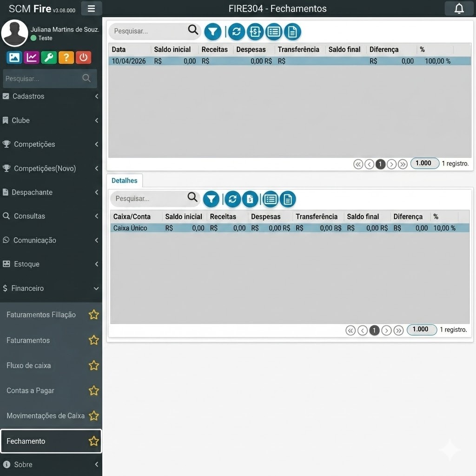Click the red power logout icon
Viewport: 476px width, 476px height.
83,57
